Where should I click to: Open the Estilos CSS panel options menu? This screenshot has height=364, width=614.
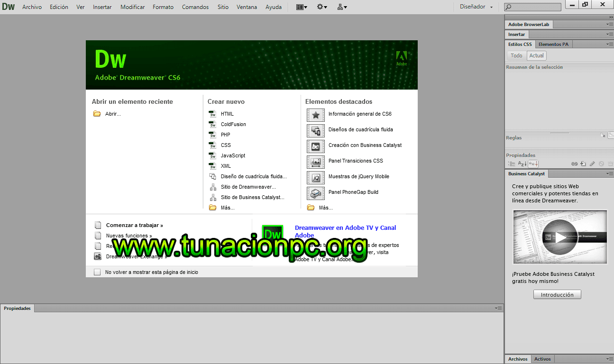click(610, 44)
